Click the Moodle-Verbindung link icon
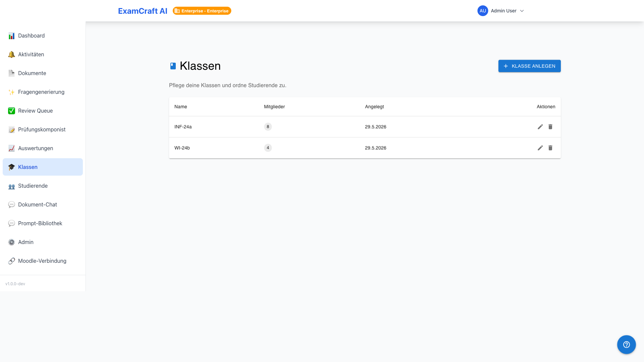The height and width of the screenshot is (362, 644). (11, 261)
